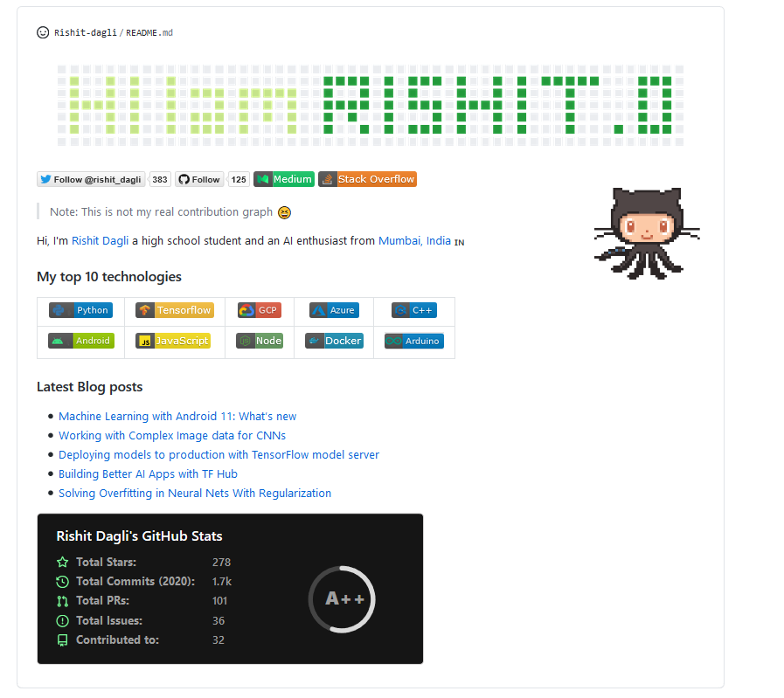Image resolution: width=784 pixels, height=698 pixels.
Task: Click the GitHub Follow button
Action: (x=199, y=179)
